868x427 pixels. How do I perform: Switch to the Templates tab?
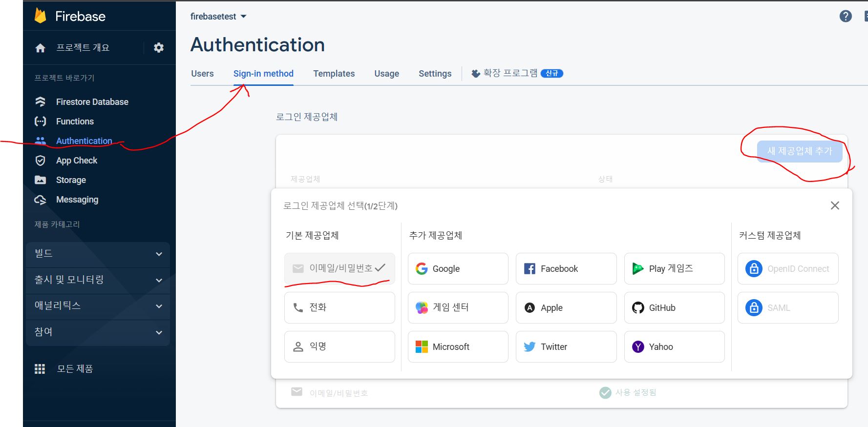[x=334, y=74]
